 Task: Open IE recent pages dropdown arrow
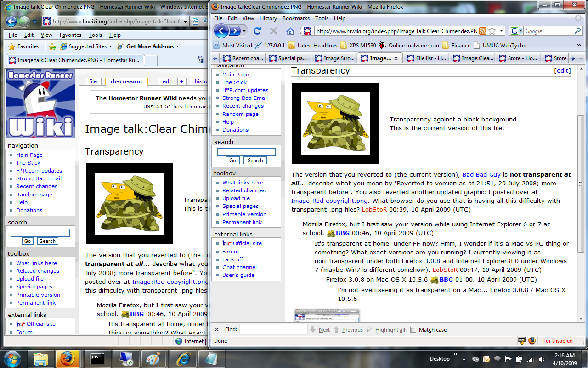[35, 21]
